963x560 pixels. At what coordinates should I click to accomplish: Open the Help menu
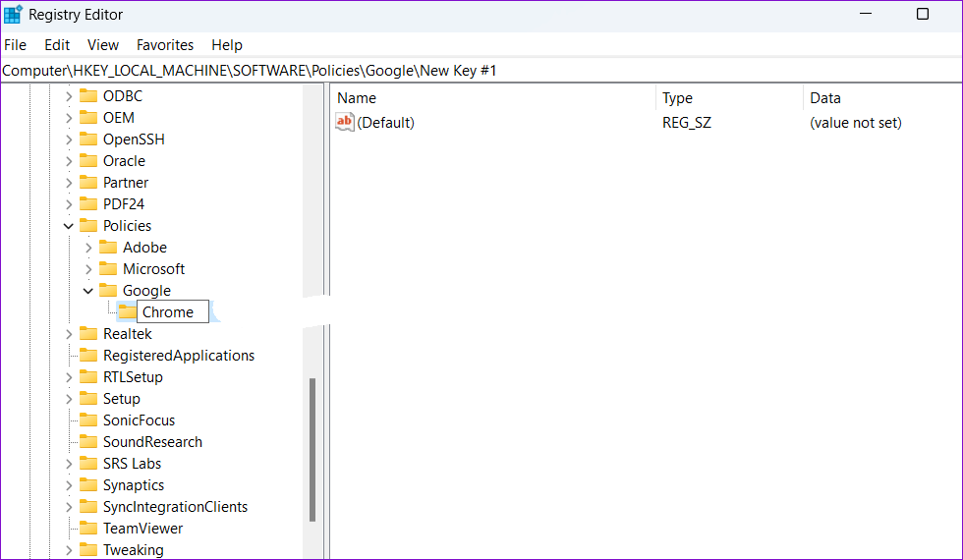(227, 45)
